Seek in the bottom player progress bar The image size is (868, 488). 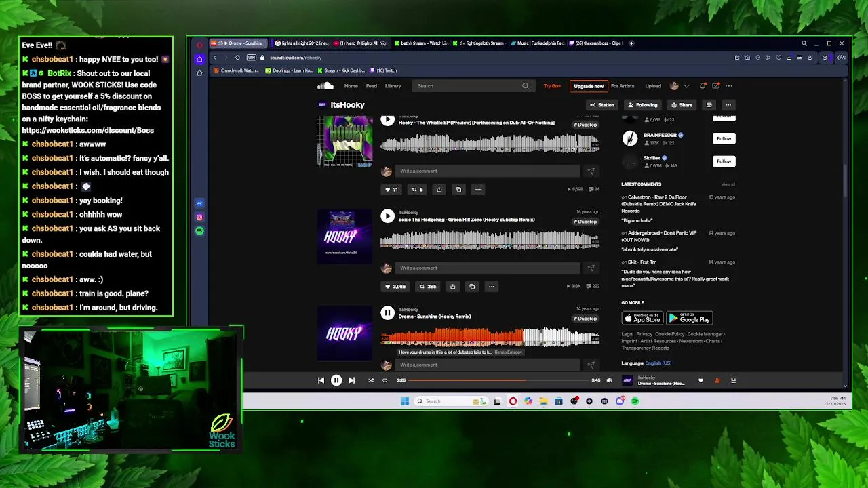click(x=498, y=381)
